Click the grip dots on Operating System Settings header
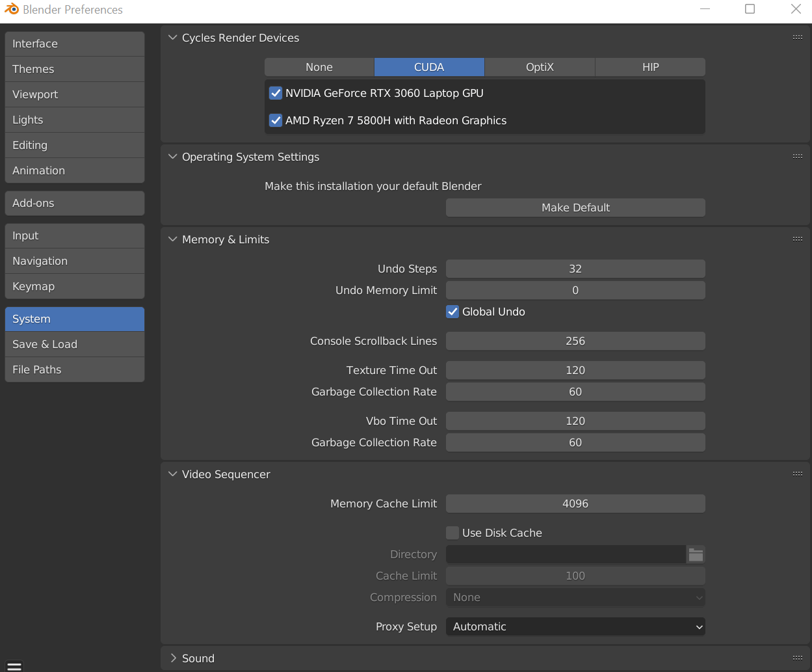 797,156
